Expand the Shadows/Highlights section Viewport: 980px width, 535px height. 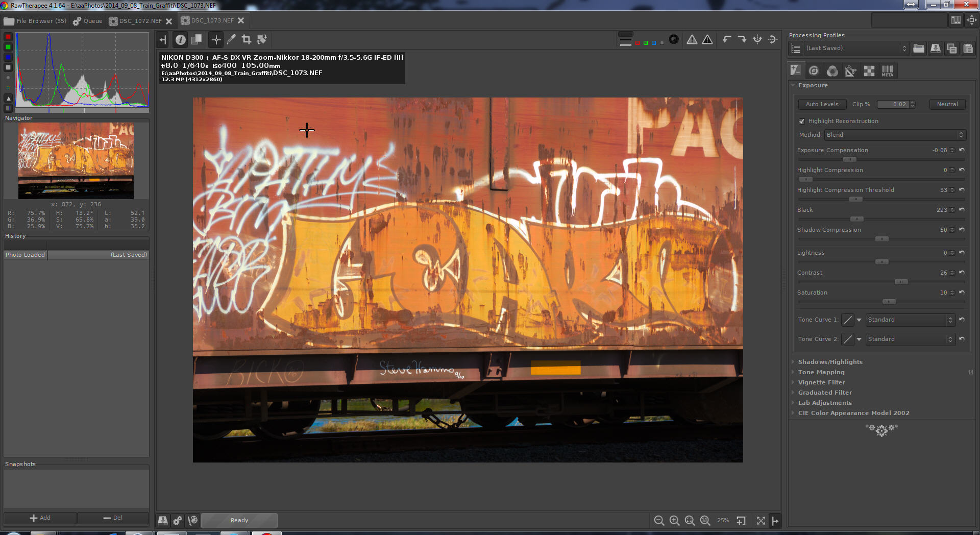(830, 362)
